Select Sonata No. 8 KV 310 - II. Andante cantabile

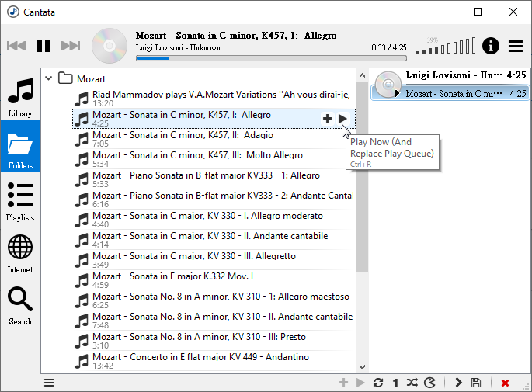pyautogui.click(x=214, y=321)
